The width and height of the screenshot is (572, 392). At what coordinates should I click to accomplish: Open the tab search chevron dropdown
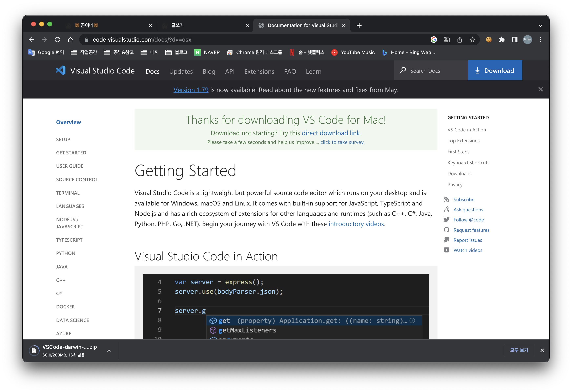[x=540, y=25]
